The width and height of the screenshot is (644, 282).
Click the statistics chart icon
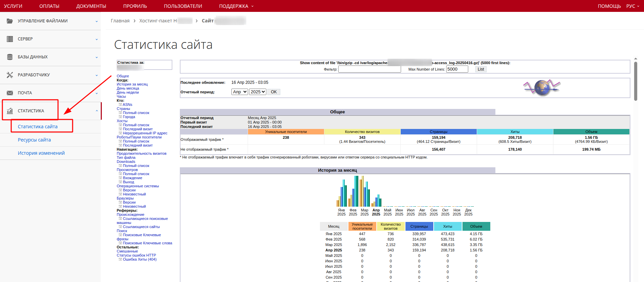(x=10, y=111)
